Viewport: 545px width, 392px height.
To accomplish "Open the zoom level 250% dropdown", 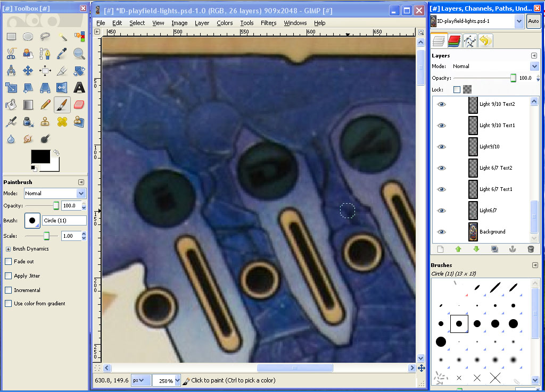I will pos(166,381).
